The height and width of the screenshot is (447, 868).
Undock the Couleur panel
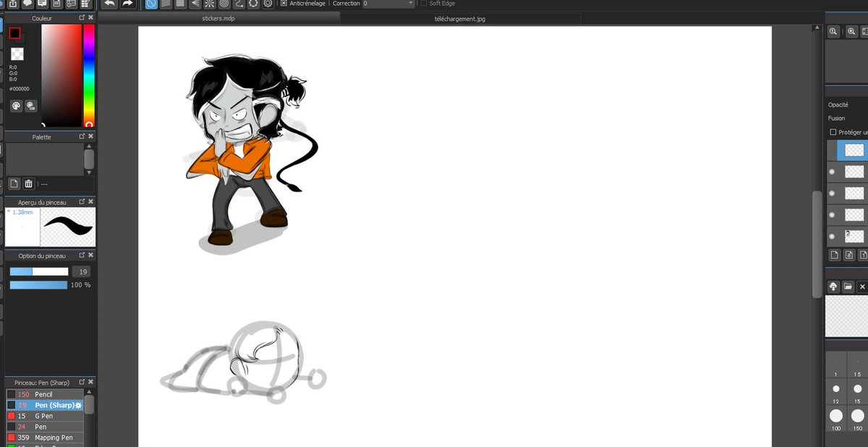tap(82, 17)
